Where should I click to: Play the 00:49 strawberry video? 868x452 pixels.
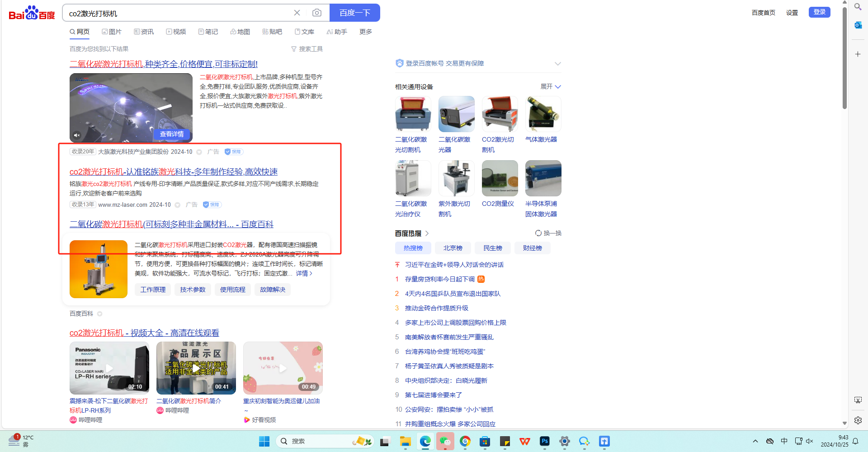pyautogui.click(x=283, y=368)
